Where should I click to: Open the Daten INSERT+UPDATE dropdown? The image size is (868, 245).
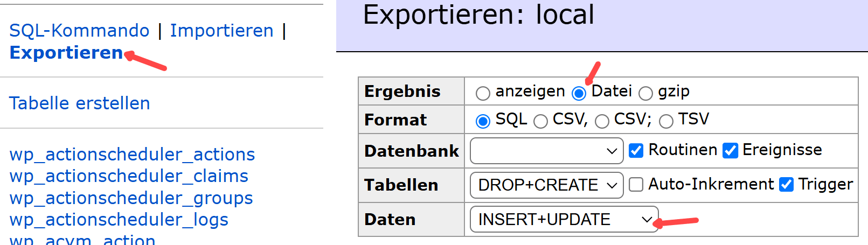pyautogui.click(x=564, y=220)
